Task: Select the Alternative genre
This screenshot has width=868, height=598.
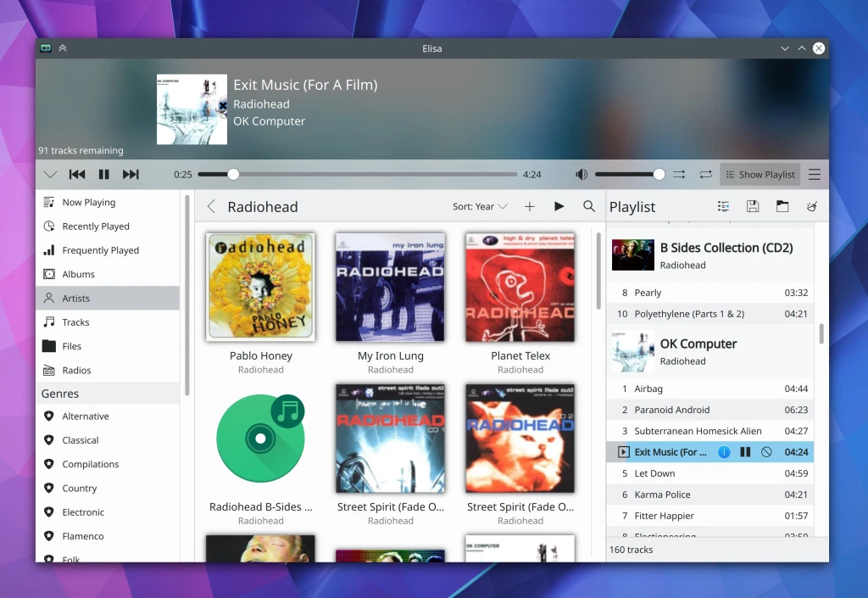Action: coord(108,416)
